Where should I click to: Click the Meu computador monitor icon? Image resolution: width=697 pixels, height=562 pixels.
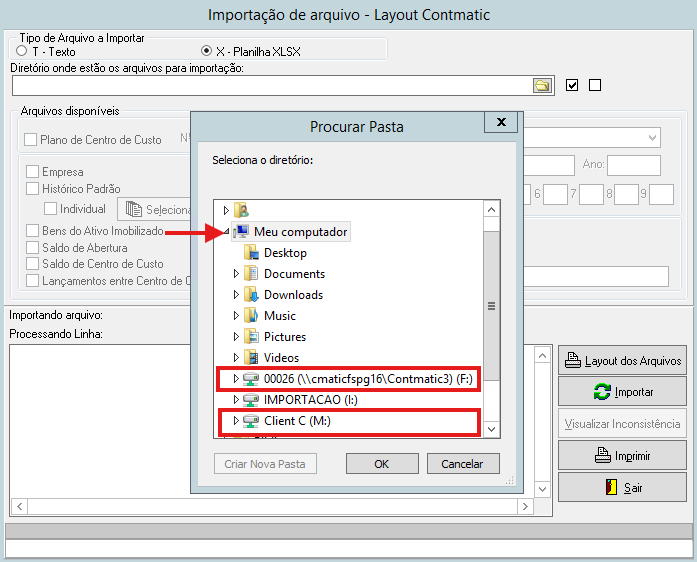coord(241,232)
